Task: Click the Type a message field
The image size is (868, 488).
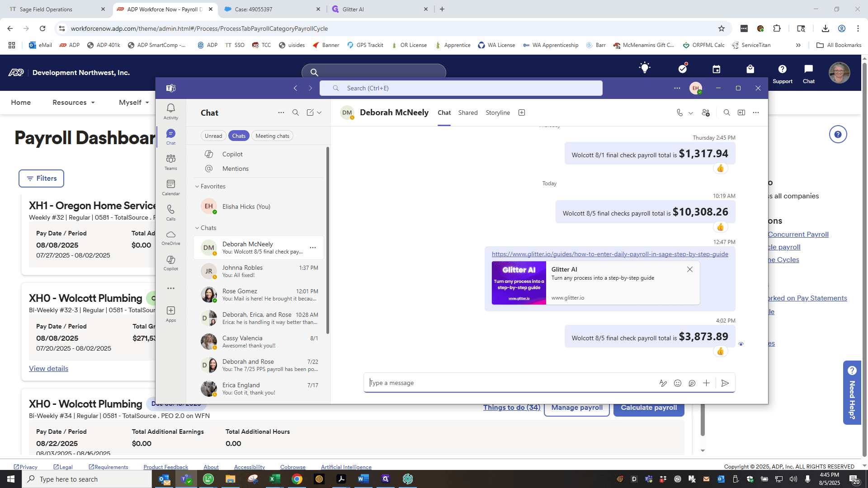Action: point(511,383)
